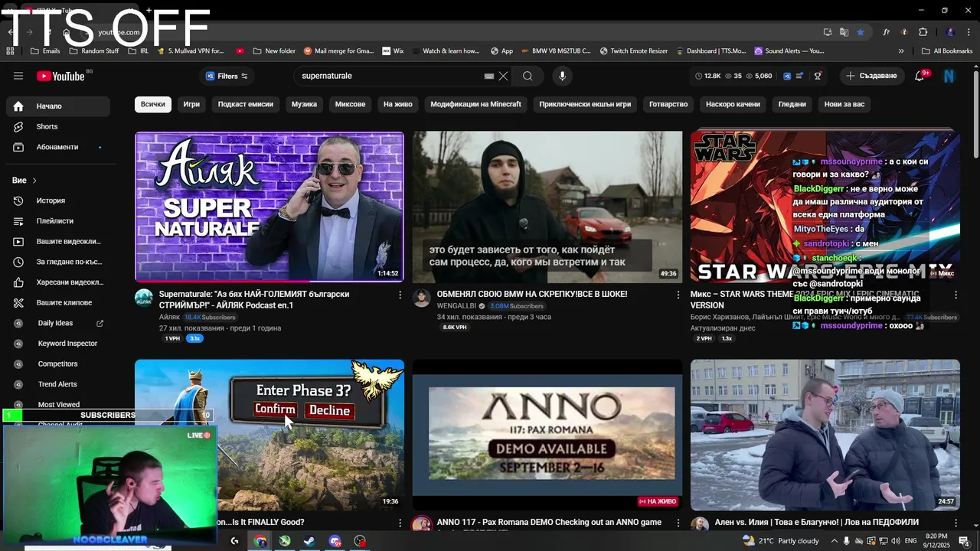Open Абонаменти in the sidebar
980x551 pixels.
click(x=57, y=147)
